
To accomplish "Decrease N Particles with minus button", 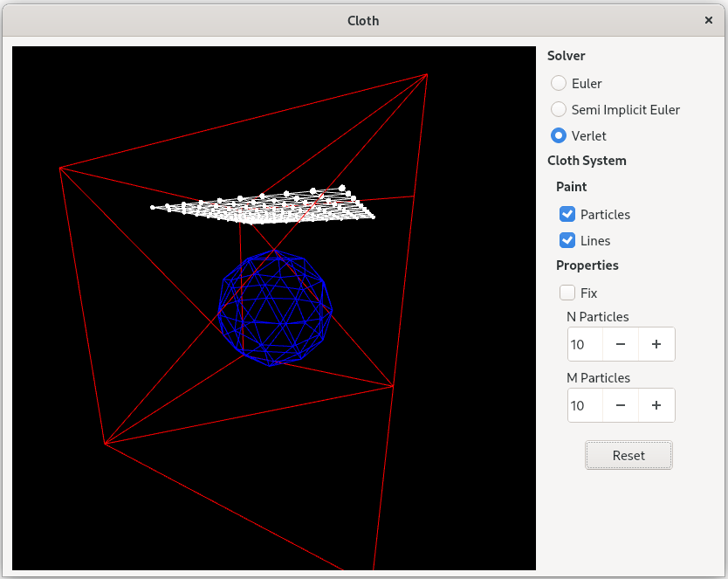I will coord(621,344).
